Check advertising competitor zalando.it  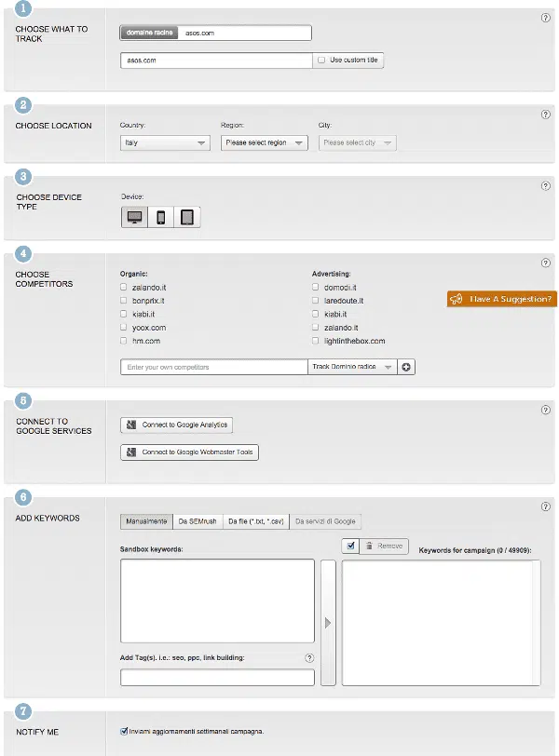click(316, 328)
